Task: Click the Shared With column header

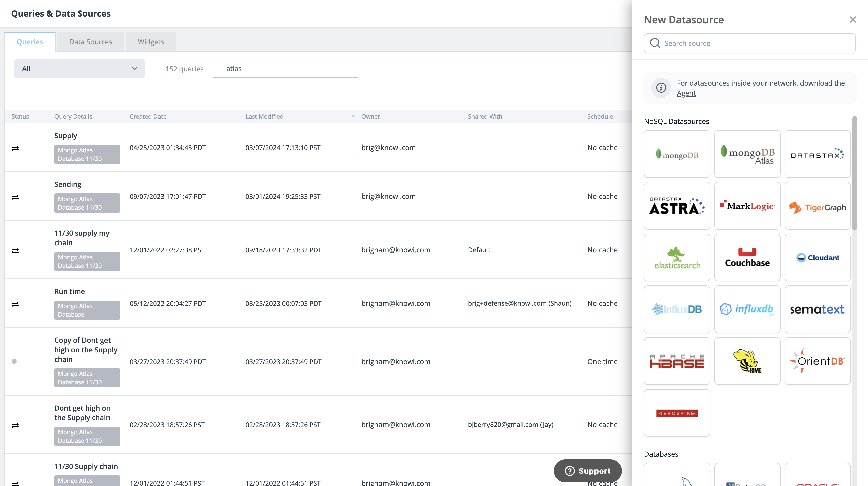Action: click(485, 116)
